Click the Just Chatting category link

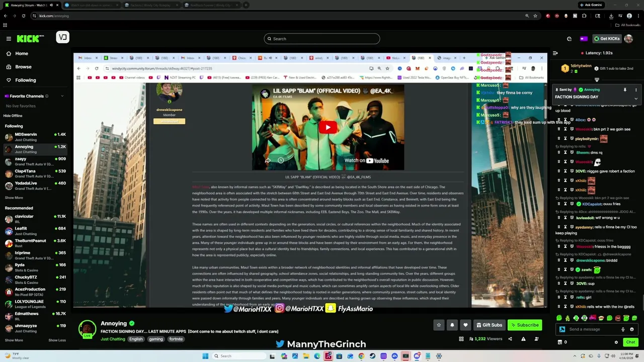click(x=113, y=339)
